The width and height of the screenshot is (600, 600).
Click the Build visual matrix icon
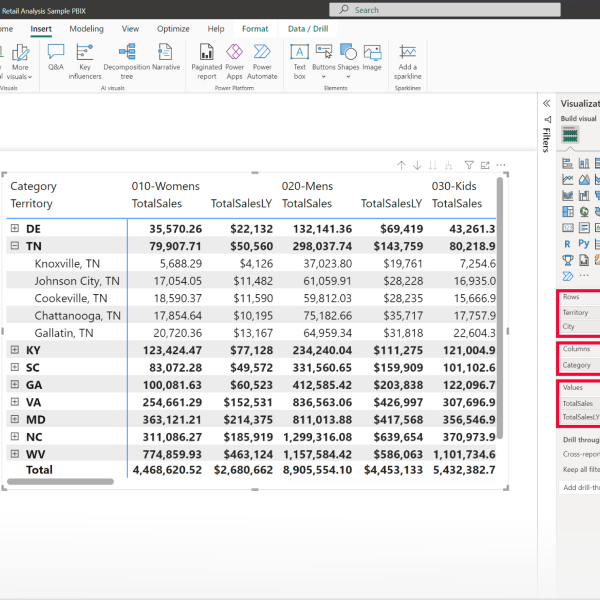570,135
